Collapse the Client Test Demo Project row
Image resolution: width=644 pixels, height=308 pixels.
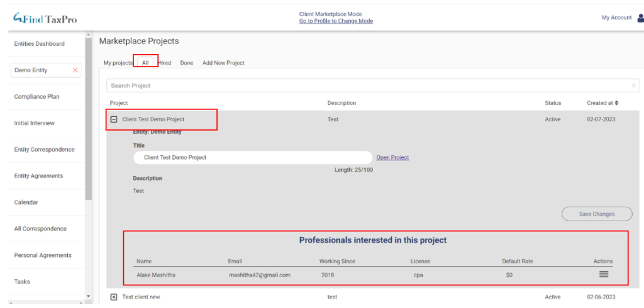click(114, 119)
